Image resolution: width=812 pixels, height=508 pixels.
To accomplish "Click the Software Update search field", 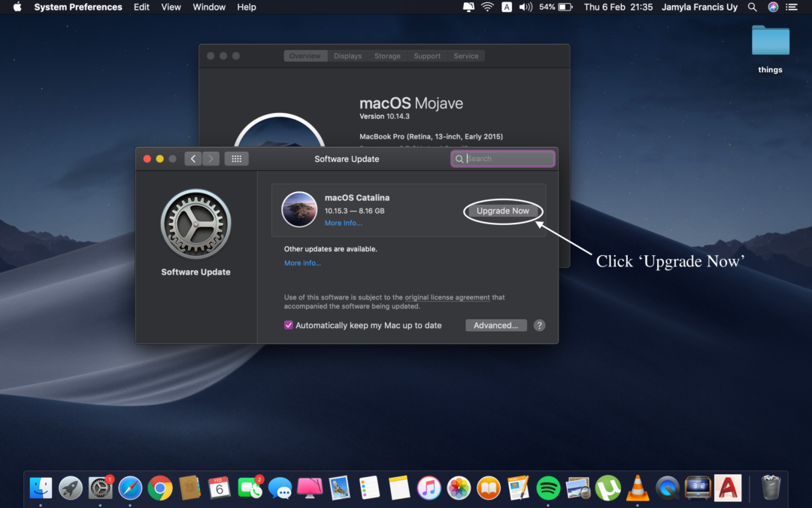I will point(502,158).
